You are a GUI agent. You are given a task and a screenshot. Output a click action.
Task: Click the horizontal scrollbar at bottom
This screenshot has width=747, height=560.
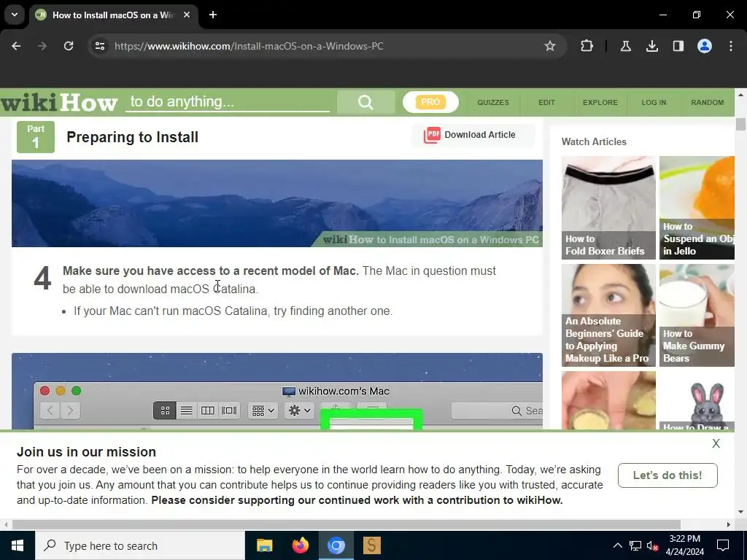tap(347, 525)
